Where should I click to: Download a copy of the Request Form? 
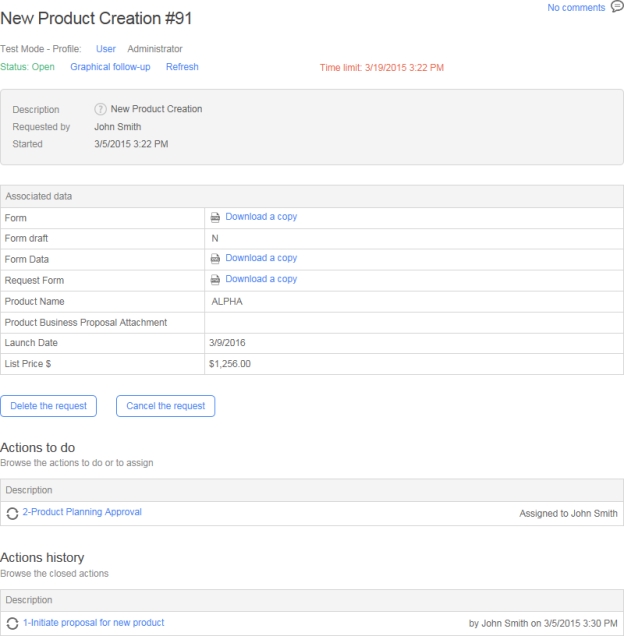[261, 279]
